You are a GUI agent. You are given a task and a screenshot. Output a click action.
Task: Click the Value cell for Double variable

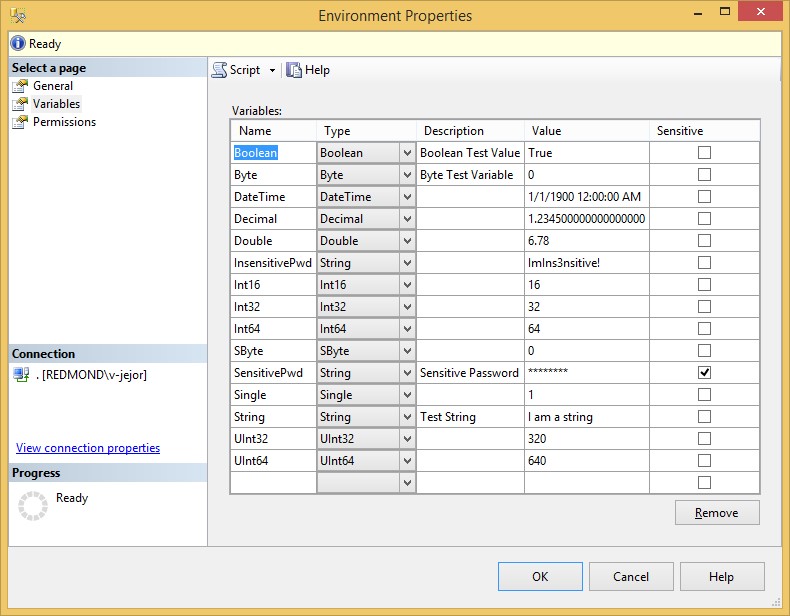586,241
